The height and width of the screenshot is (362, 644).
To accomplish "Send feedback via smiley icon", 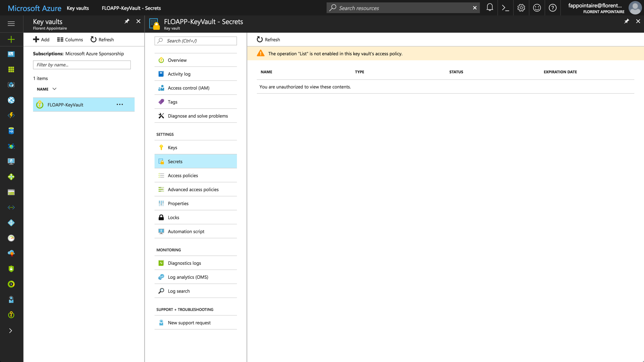I will (537, 8).
